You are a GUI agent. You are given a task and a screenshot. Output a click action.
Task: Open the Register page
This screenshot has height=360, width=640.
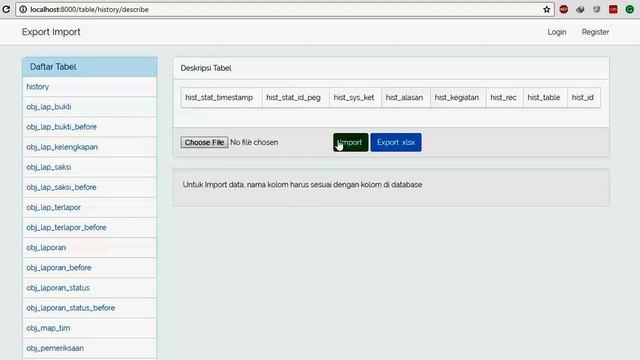tap(595, 32)
